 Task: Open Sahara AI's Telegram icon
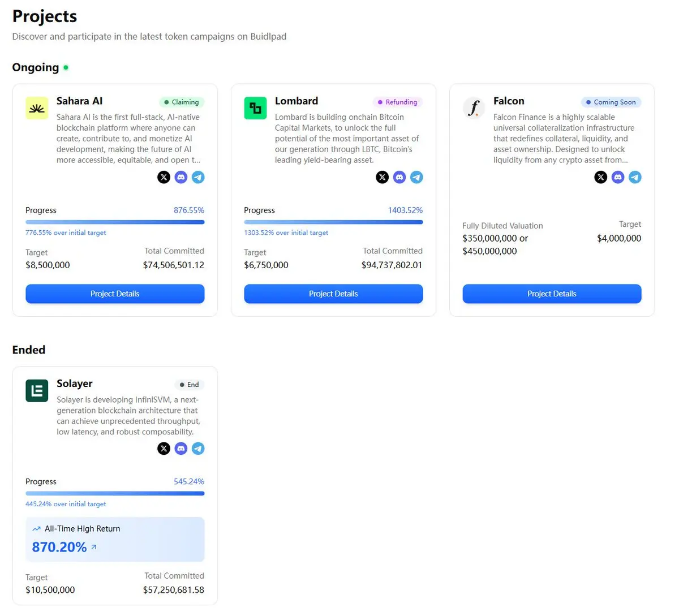[198, 177]
